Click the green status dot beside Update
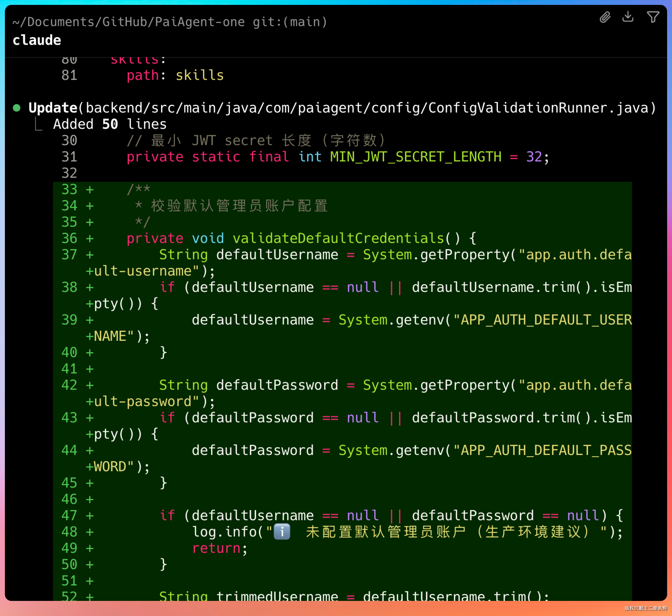 (x=17, y=108)
